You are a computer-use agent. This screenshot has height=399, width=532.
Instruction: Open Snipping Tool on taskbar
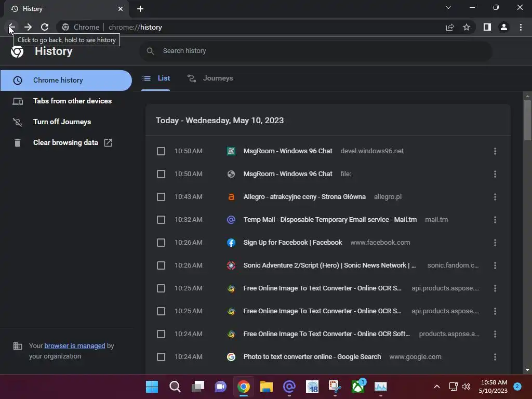335,387
